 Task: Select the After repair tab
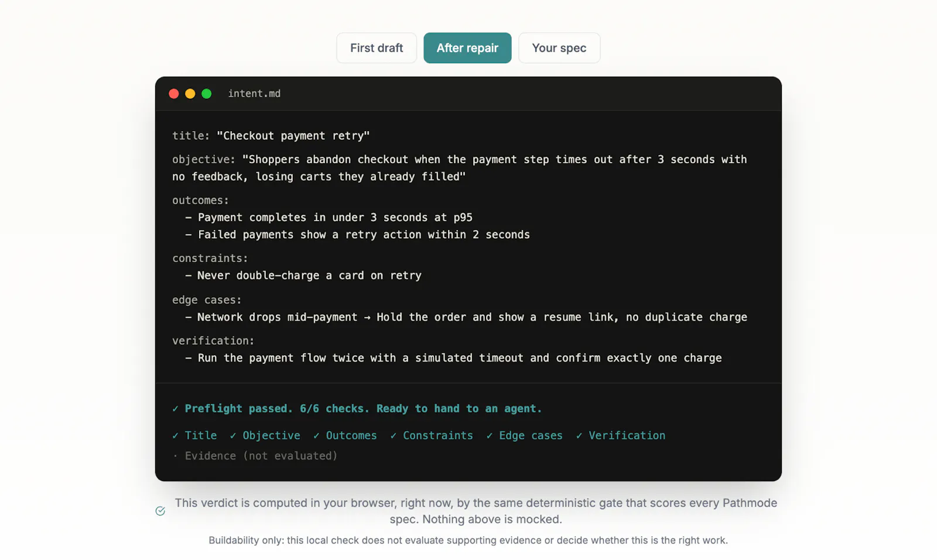click(x=467, y=48)
